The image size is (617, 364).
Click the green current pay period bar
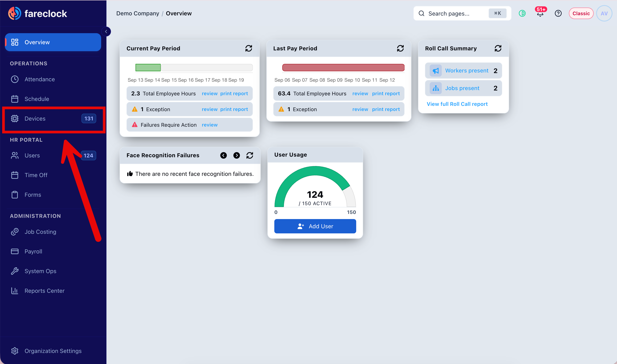coord(148,67)
